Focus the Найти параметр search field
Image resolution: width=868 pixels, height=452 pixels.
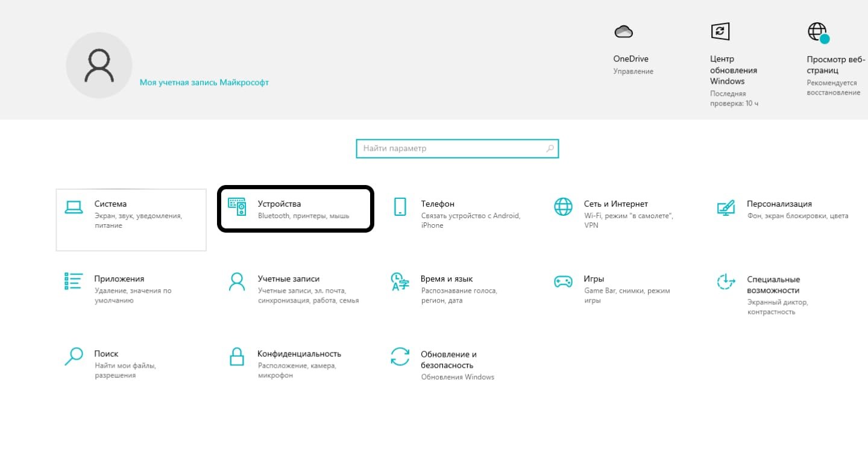point(458,148)
